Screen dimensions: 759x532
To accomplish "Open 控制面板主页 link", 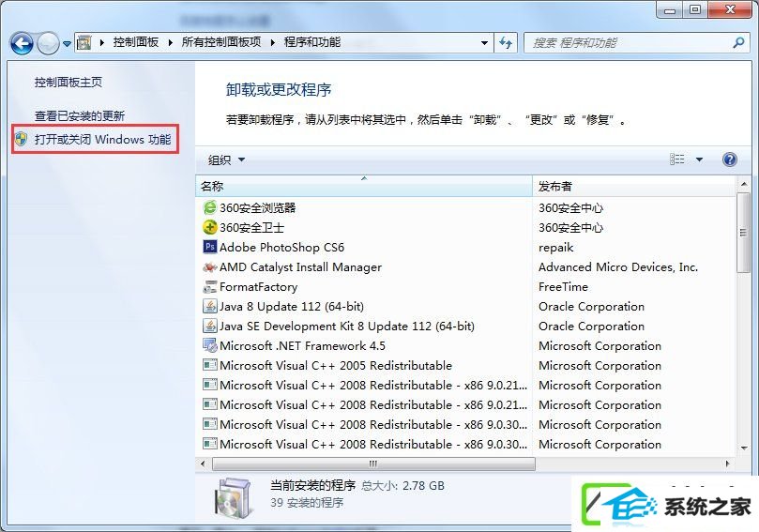I will [x=68, y=83].
